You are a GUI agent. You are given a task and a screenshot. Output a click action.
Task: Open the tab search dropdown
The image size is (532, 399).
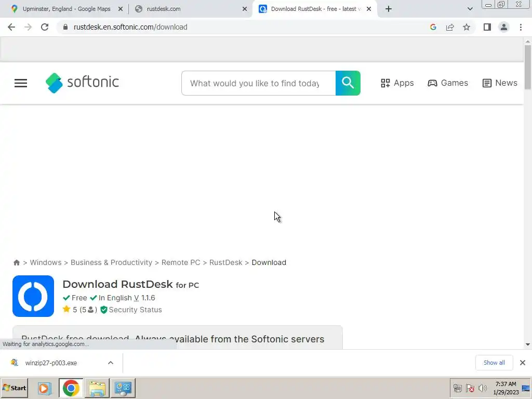pos(470,9)
